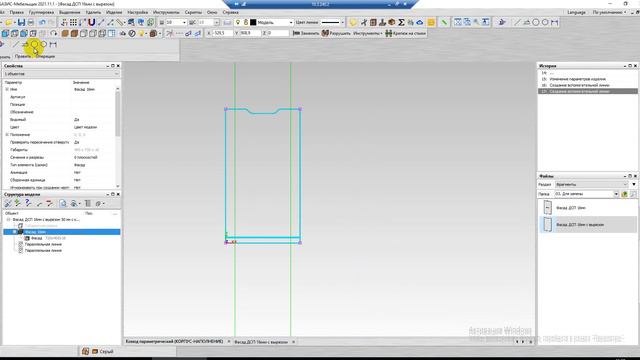Open the Справка menu
Image resolution: width=640 pixels, height=360 pixels.
(231, 12)
